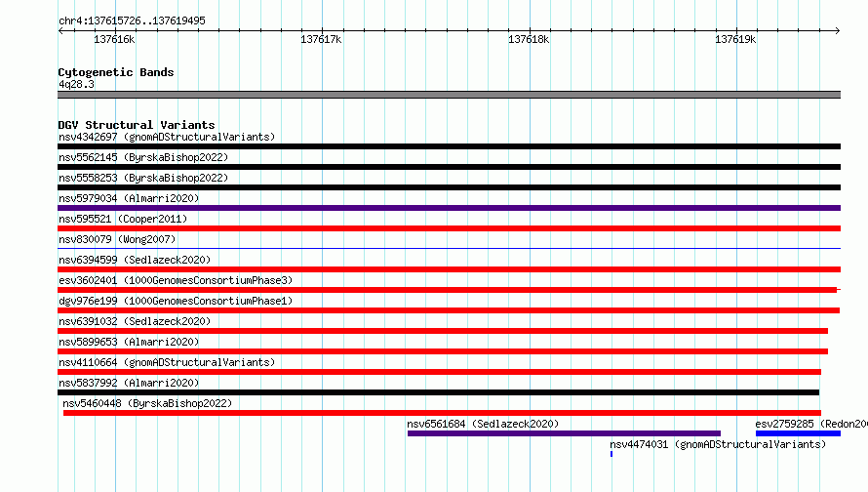Open nsv4474031 gnomAD variant label

tap(718, 444)
